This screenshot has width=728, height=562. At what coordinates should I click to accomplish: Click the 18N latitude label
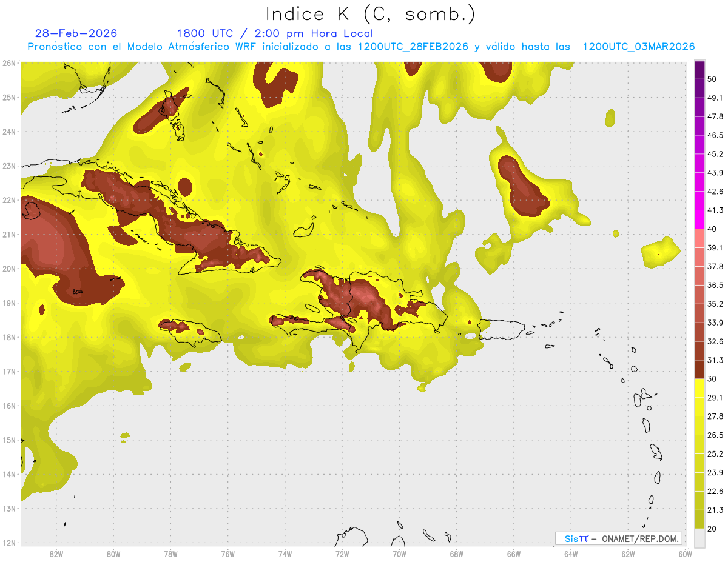pyautogui.click(x=8, y=337)
